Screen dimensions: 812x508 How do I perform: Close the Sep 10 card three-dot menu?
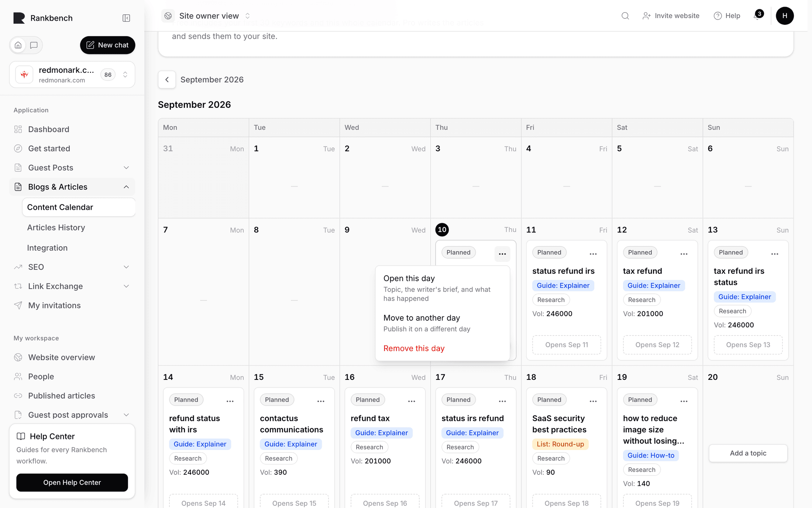tap(502, 254)
